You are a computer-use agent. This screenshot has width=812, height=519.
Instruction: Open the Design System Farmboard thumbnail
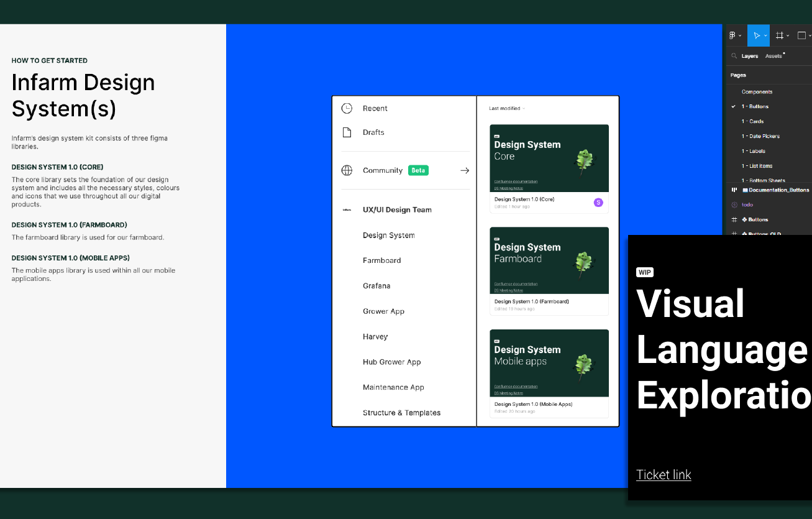pos(549,260)
